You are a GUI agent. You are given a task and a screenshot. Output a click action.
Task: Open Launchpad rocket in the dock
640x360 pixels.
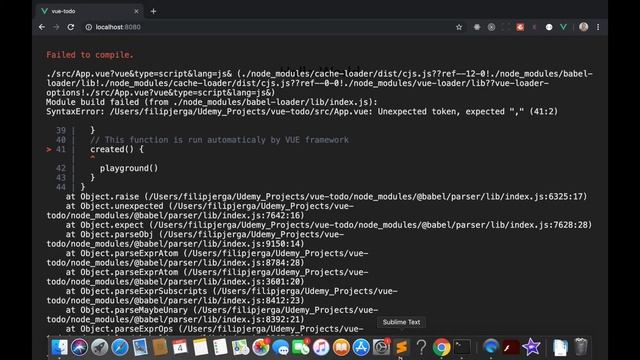(x=100, y=347)
